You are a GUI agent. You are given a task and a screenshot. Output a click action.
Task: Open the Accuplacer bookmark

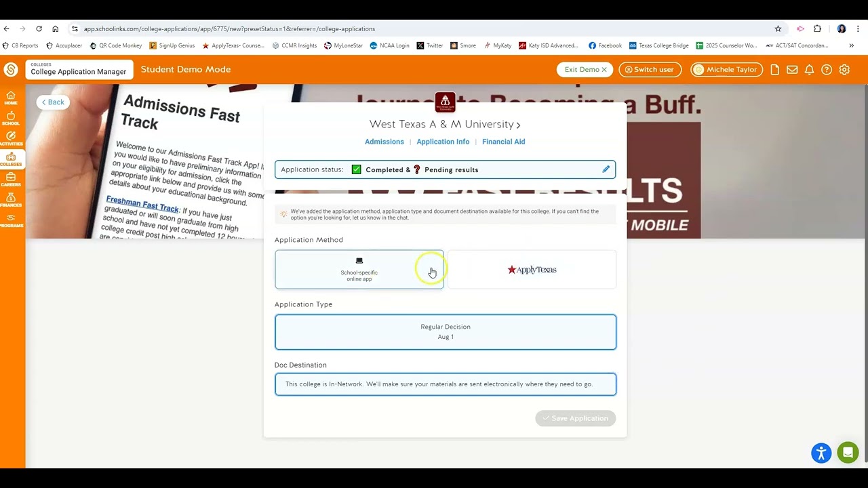[x=64, y=45]
